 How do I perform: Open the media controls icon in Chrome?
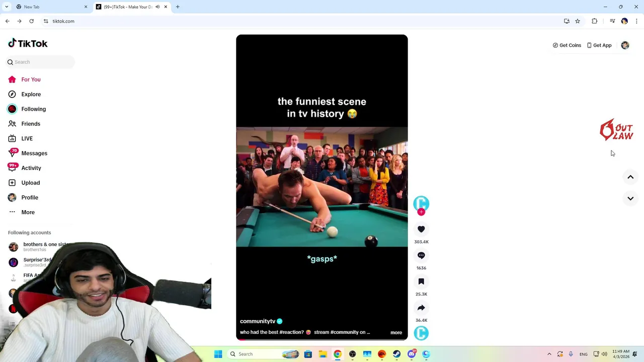pos(612,21)
